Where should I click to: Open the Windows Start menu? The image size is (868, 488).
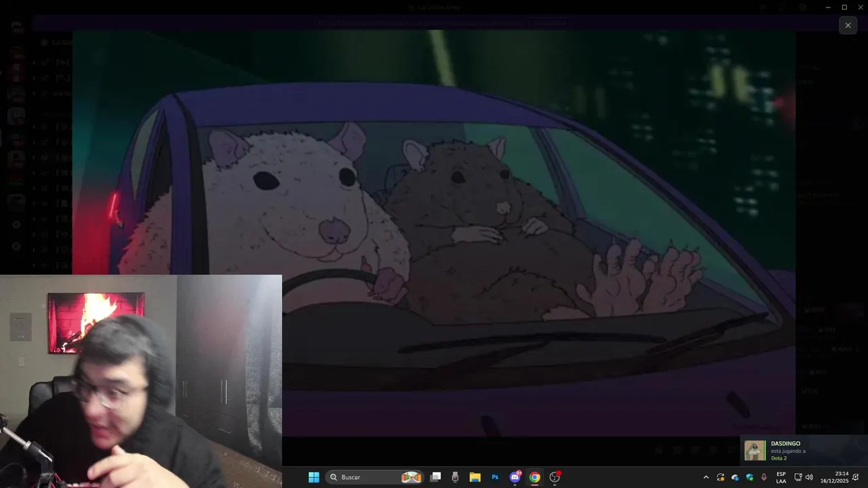(314, 477)
